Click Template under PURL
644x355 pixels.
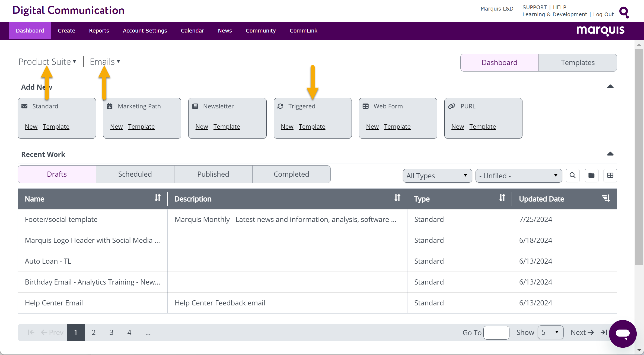(x=483, y=127)
